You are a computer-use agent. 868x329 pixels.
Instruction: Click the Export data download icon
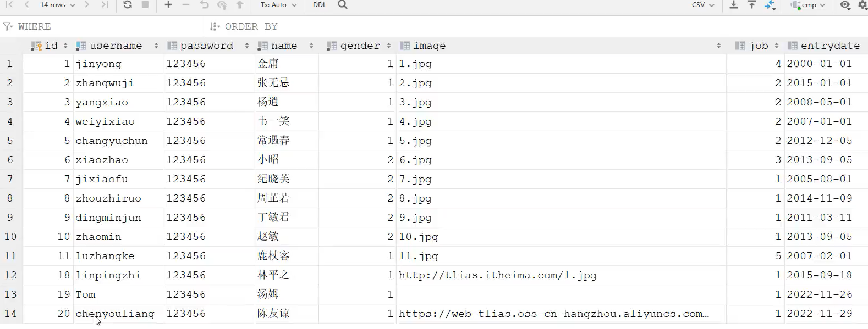(734, 5)
